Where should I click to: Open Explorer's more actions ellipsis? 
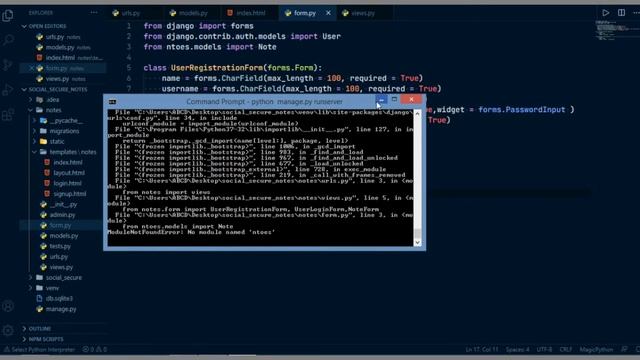click(x=94, y=13)
